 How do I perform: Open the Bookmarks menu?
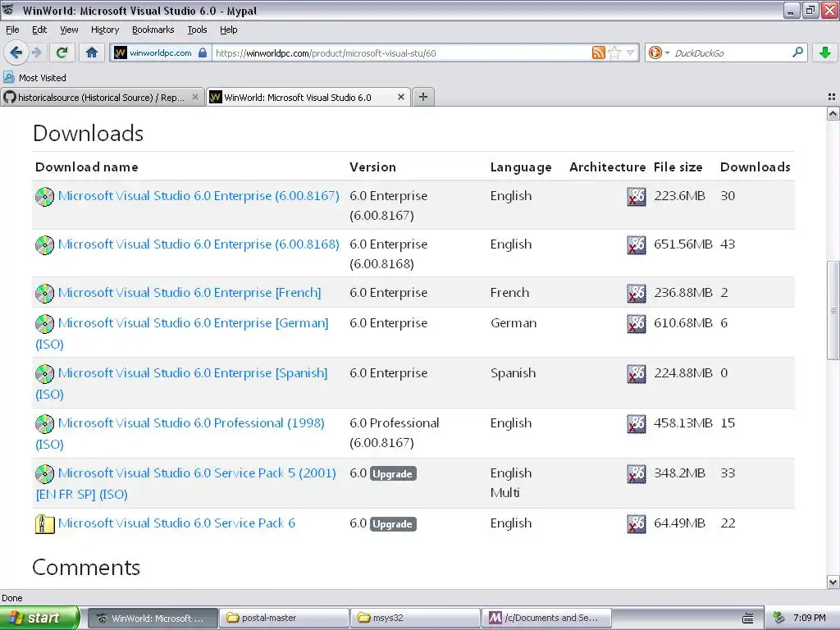153,30
